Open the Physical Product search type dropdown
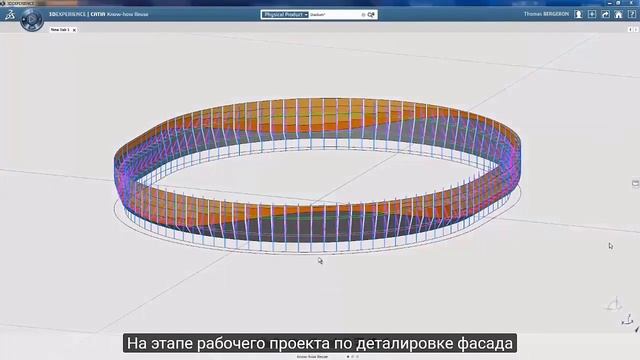The width and height of the screenshot is (640, 360). coord(285,15)
